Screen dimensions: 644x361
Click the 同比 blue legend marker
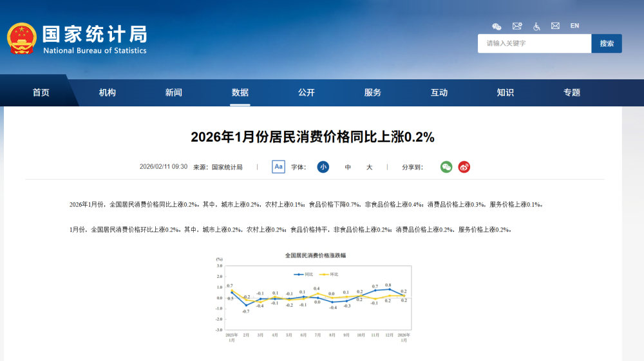[x=299, y=274]
